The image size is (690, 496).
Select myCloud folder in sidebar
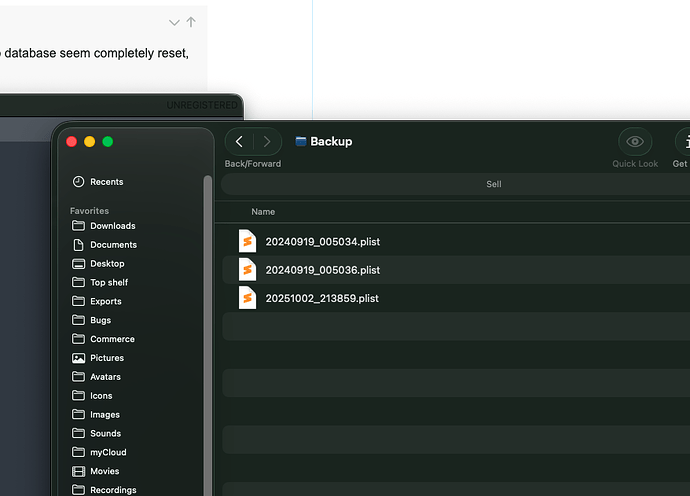(99, 452)
